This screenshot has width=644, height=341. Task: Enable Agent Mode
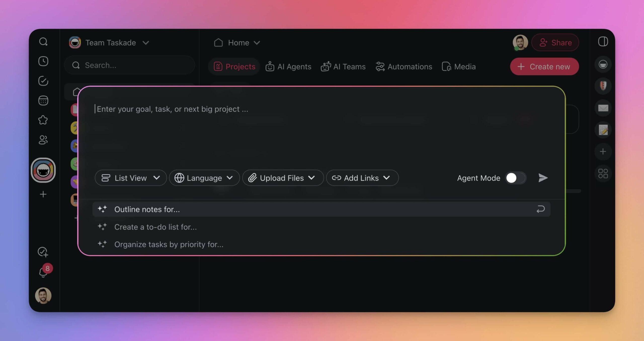pyautogui.click(x=515, y=178)
